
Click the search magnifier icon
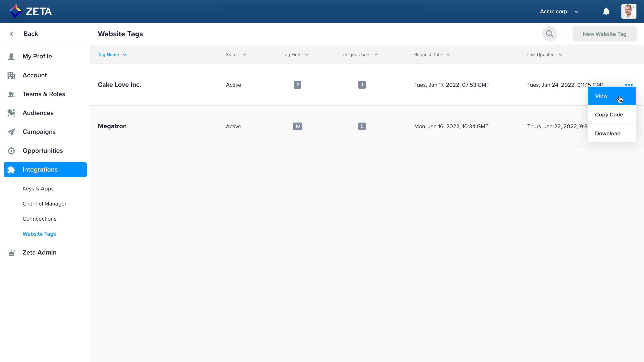tap(550, 34)
